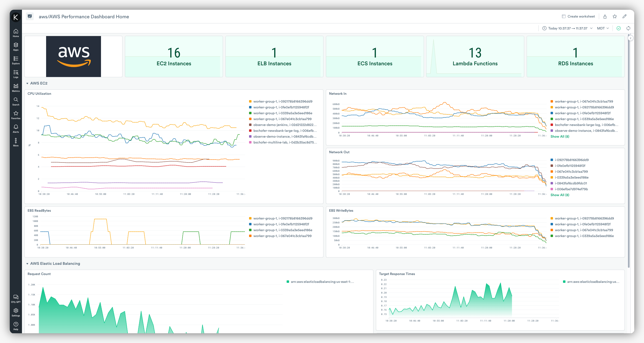Open the EC2 Instances stat card

tap(174, 57)
